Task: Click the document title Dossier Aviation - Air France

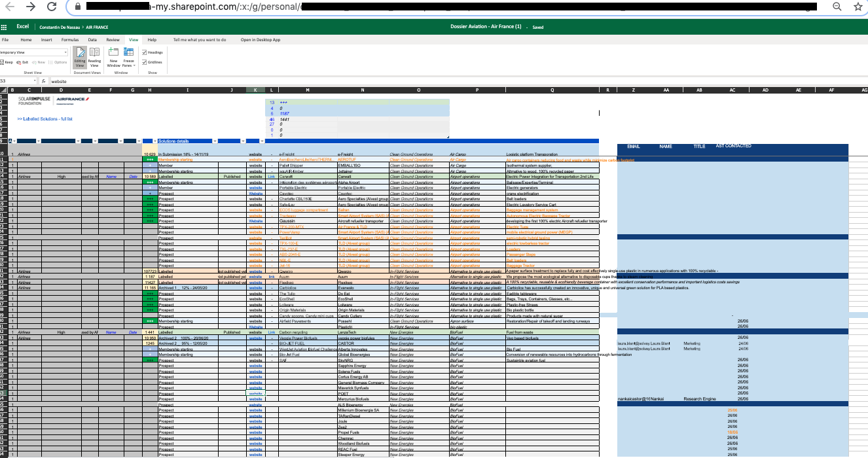Action: (486, 27)
